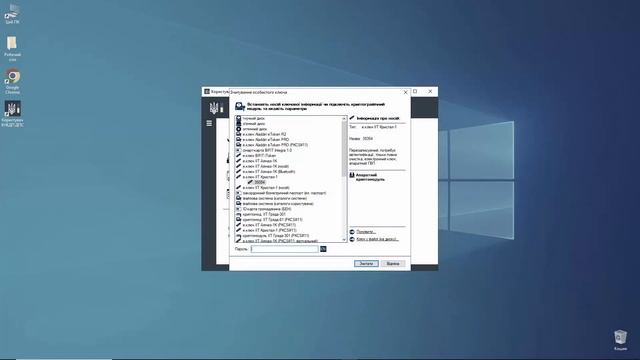Image resolution: width=640 pixels, height=360 pixels.
Task: Click the media list scrollbar down arrow
Action: point(344,240)
